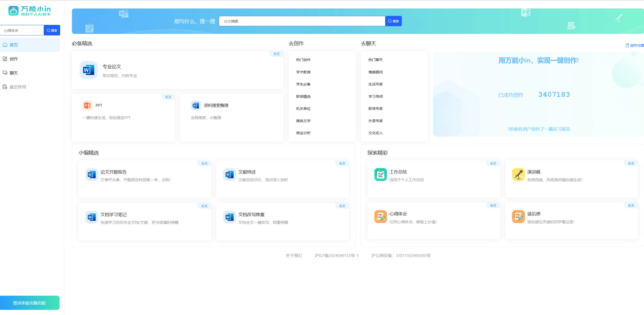Go to 首页 in the sidebar
Screen dimensions: 644x315
tap(14, 45)
